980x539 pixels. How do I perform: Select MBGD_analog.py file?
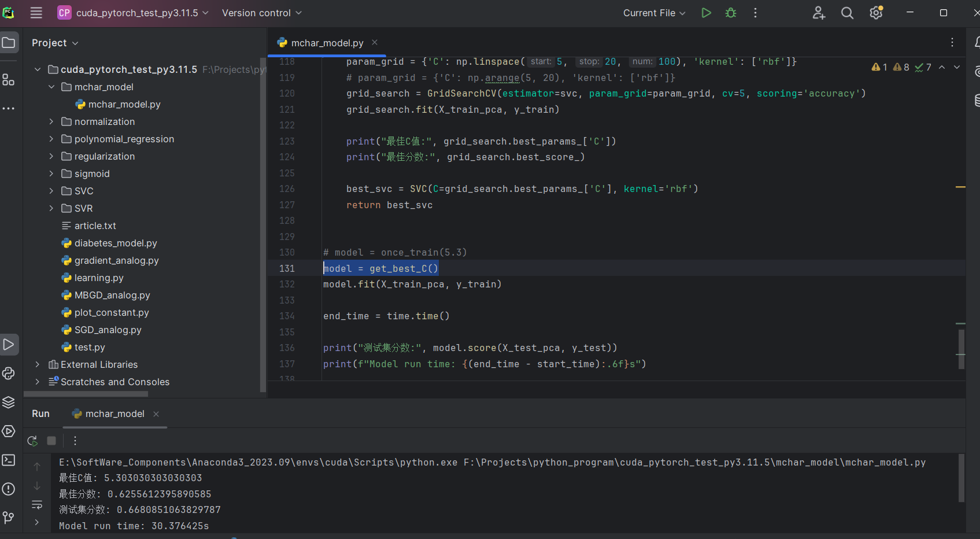pyautogui.click(x=106, y=295)
